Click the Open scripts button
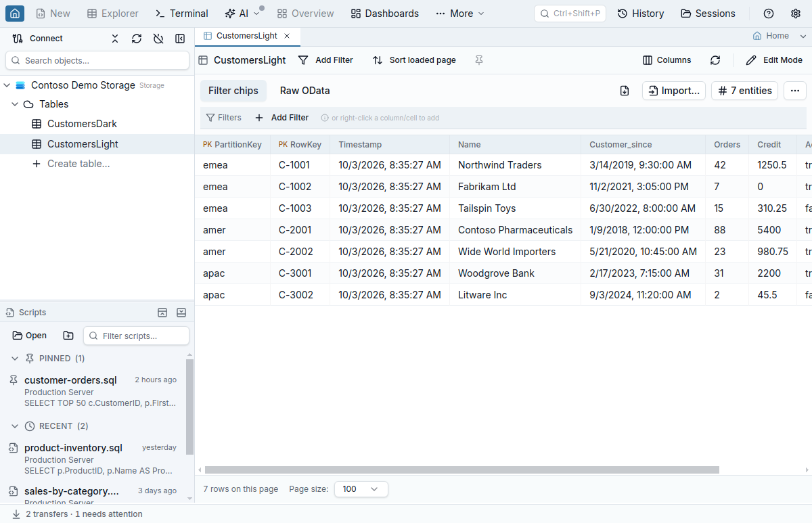The width and height of the screenshot is (812, 523). coord(30,336)
